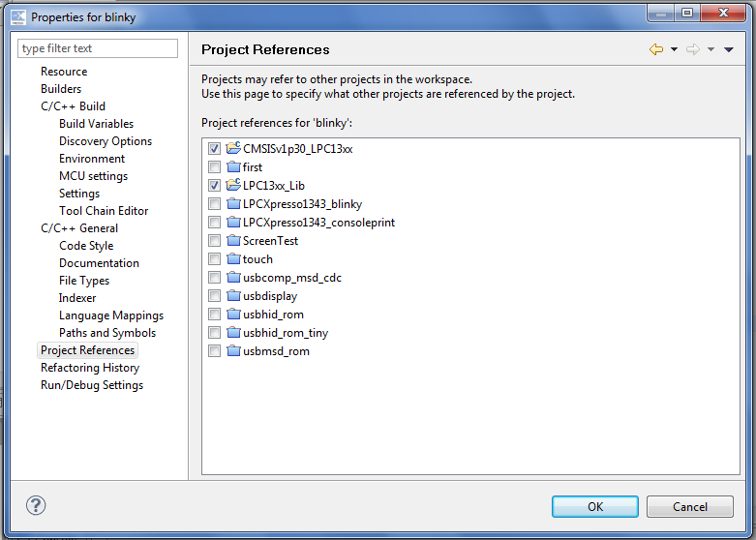
Task: Click the back navigation arrow icon
Action: point(656,49)
